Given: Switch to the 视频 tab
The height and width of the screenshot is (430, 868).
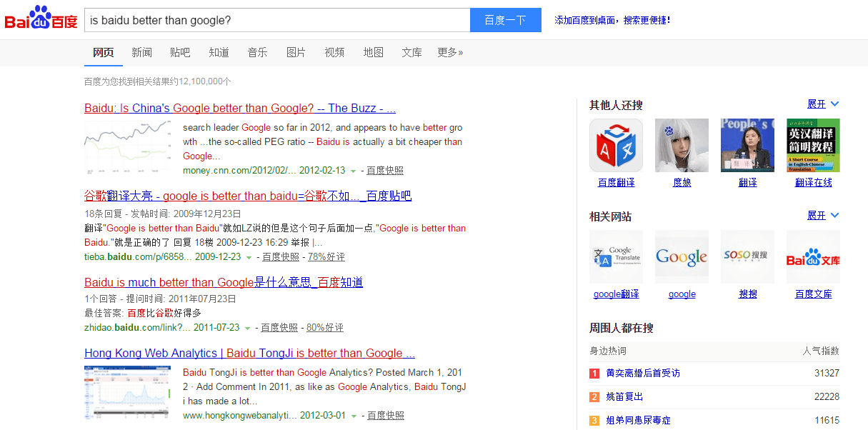Looking at the screenshot, I should pos(334,52).
